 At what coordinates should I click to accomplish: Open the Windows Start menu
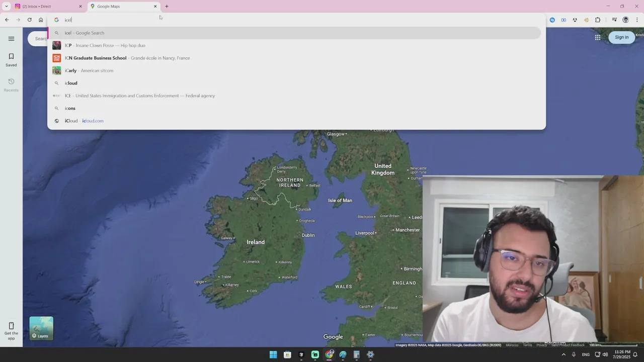[x=273, y=354]
